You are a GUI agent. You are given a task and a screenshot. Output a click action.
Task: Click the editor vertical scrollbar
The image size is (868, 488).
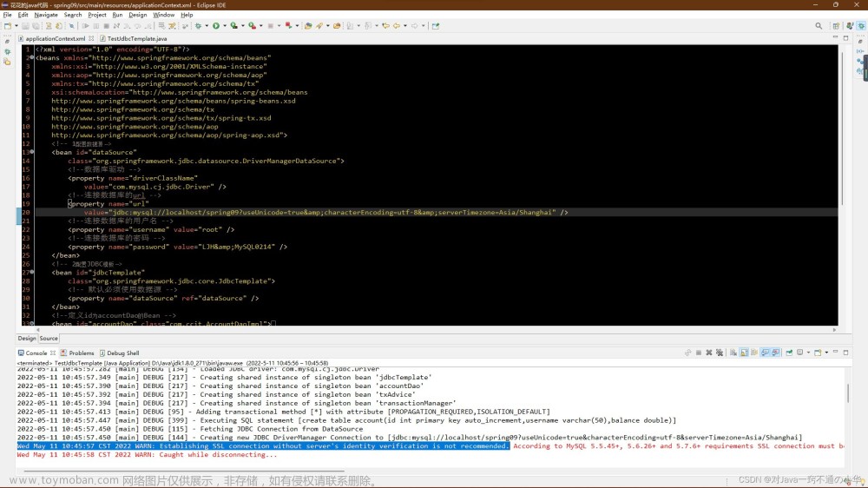coord(841,128)
